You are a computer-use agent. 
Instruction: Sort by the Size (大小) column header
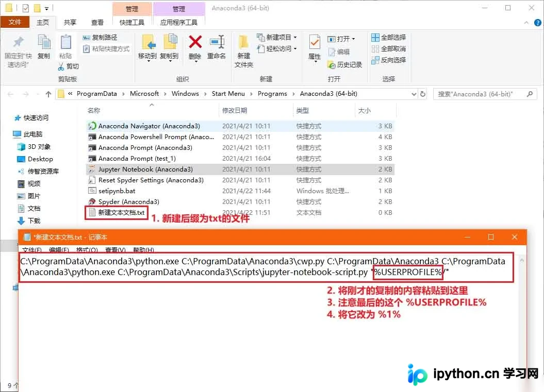click(x=375, y=110)
